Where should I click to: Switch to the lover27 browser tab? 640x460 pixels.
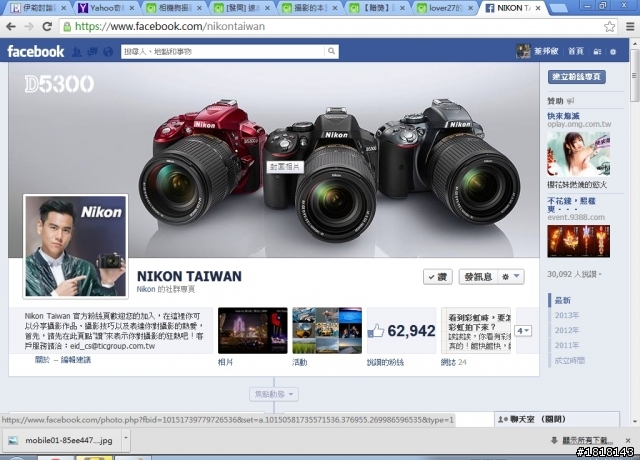click(446, 8)
